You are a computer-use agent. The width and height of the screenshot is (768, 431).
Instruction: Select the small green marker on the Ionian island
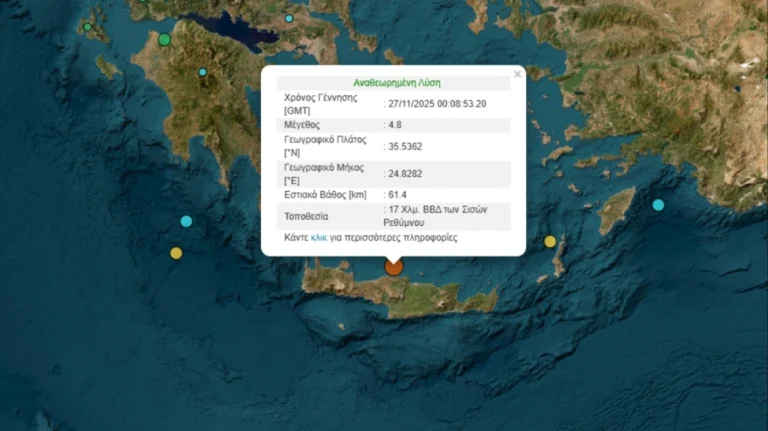coord(87,27)
